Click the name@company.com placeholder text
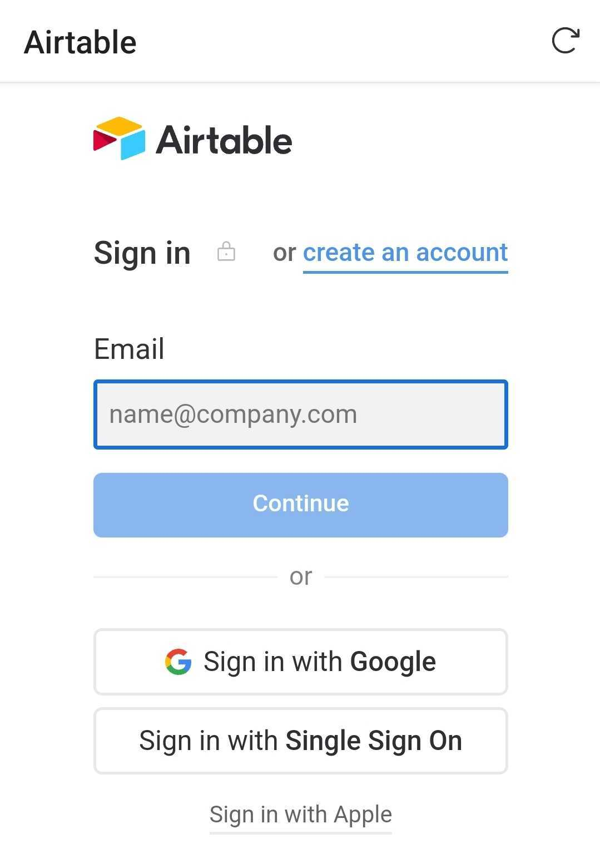 [233, 415]
